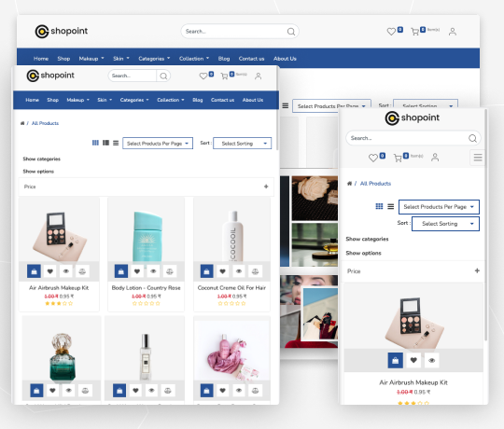
Task: Add Air Airbrush Makeup Kit to cart
Action: point(35,271)
